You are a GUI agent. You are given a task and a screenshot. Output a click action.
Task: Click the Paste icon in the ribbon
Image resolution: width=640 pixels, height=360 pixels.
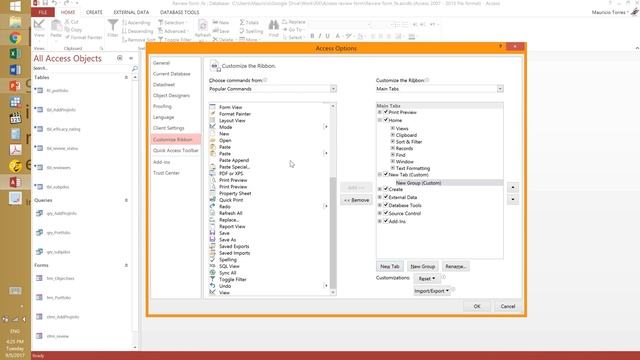pos(56,25)
